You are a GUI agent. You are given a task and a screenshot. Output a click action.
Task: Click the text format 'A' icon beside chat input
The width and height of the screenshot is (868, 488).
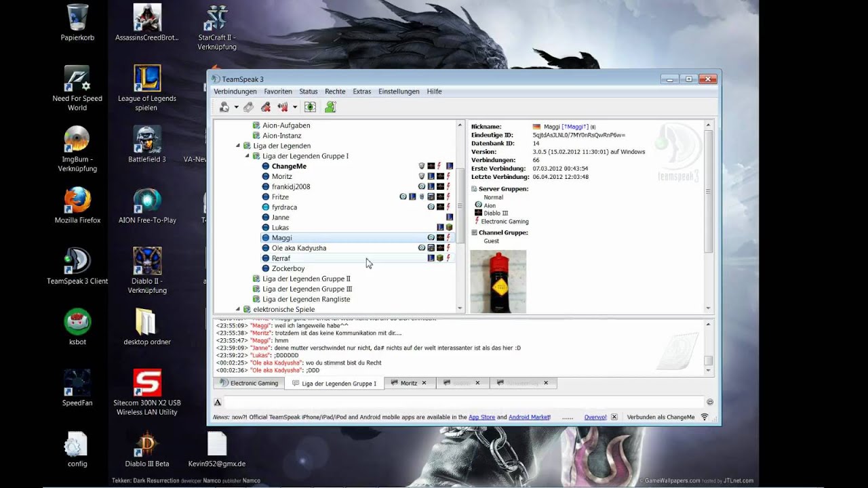coord(218,403)
